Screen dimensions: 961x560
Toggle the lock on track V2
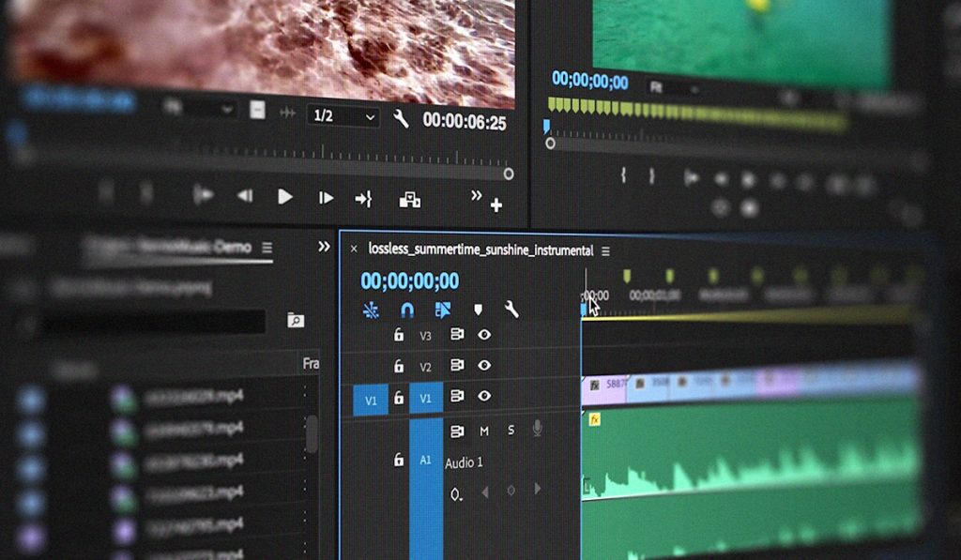(399, 366)
